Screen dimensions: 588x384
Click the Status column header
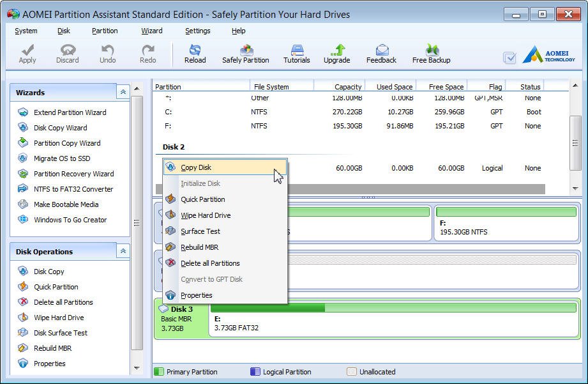[525, 87]
